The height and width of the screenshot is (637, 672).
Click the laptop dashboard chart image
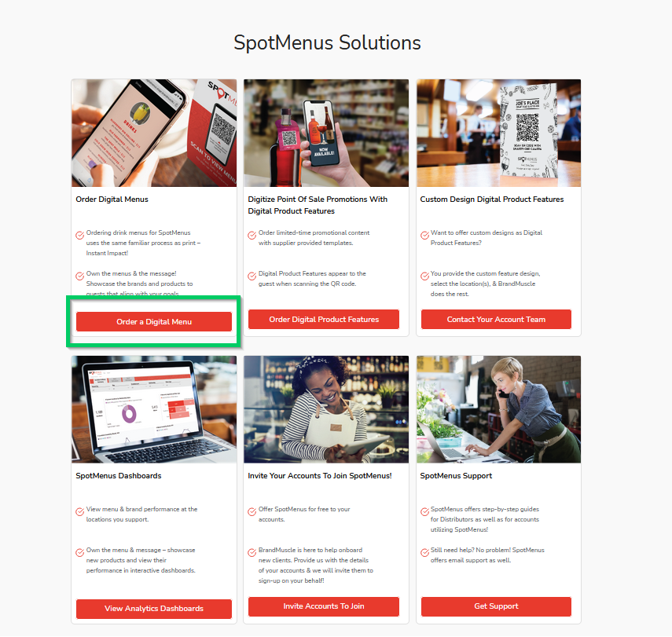coord(154,409)
